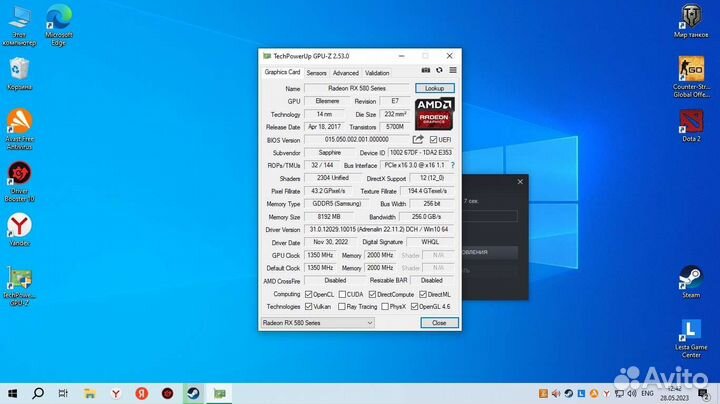Click the GPU-Z screenshot camera icon
Screen dimensions: 720x404
point(426,70)
